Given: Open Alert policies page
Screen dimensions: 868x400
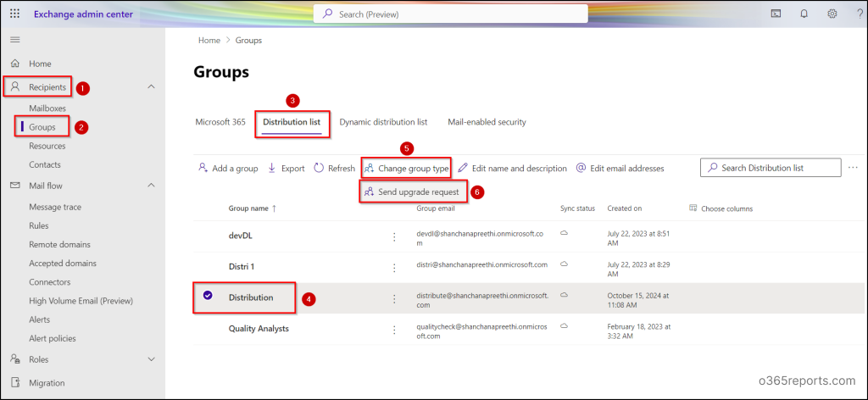Looking at the screenshot, I should tap(53, 339).
